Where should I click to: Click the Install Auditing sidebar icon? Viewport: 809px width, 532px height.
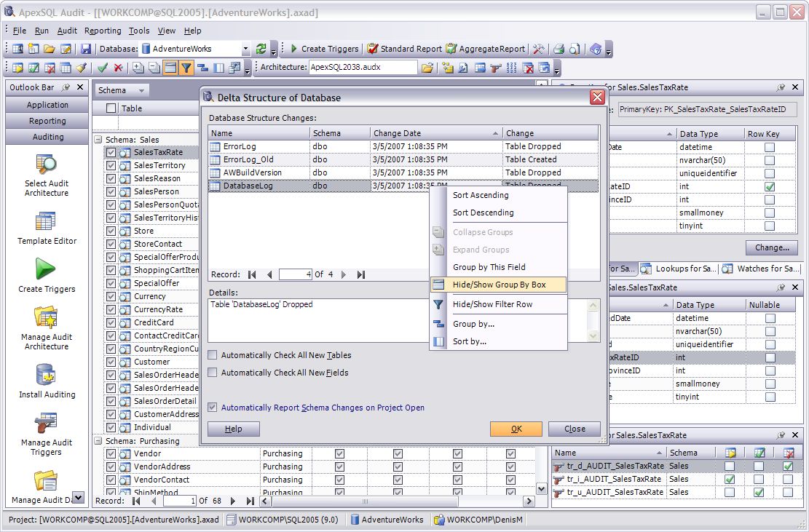click(46, 373)
